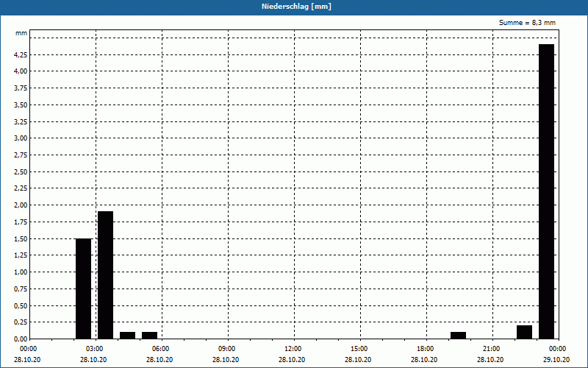Click the 2,75 y-axis label
This screenshot has height=368, width=588.
(x=21, y=155)
